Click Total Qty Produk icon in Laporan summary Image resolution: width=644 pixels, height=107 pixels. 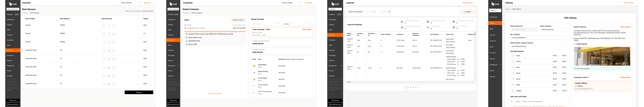click(x=402, y=22)
